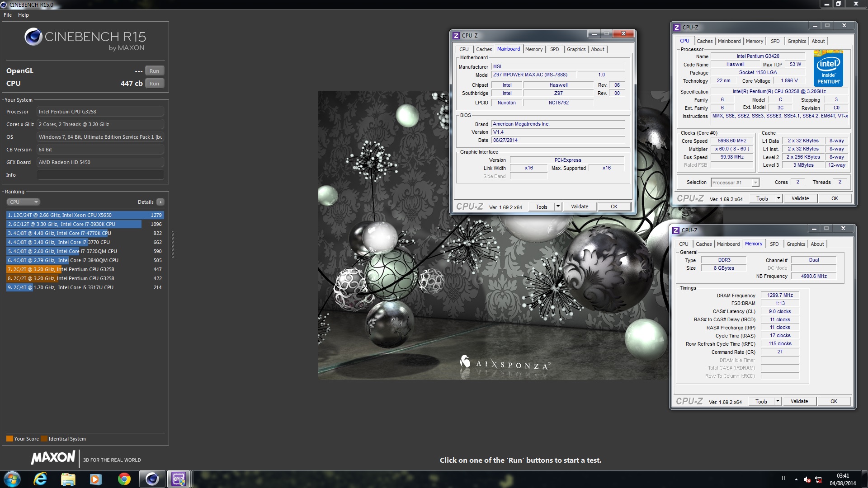The image size is (868, 488).
Task: Open the File menu in Cinebench
Action: tap(8, 15)
